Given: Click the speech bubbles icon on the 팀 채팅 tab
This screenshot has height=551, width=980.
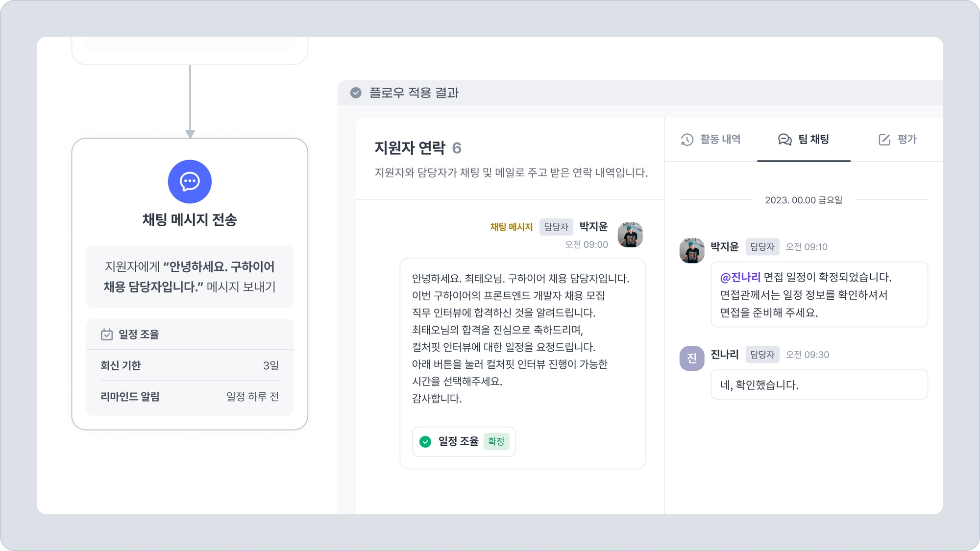Looking at the screenshot, I should tap(784, 140).
